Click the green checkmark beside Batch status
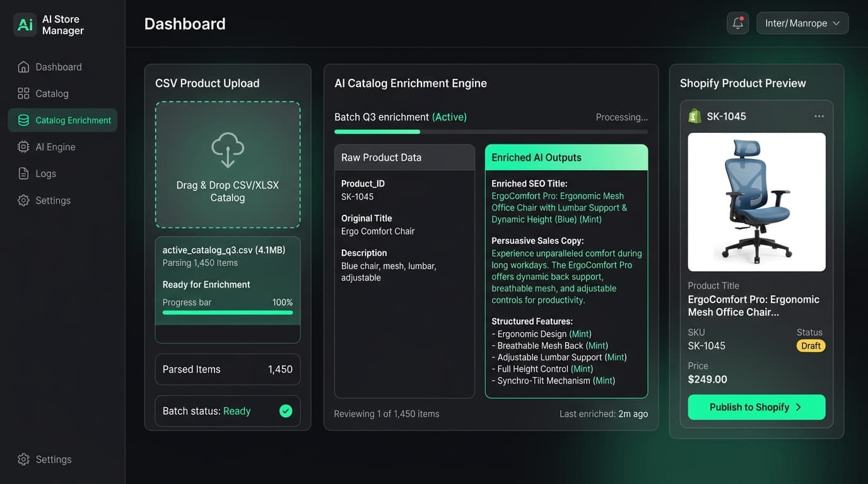868x484 pixels. (286, 411)
